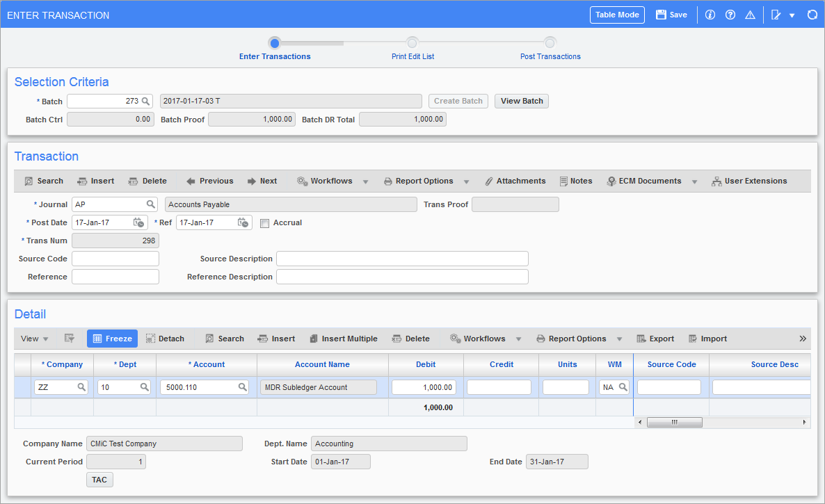Open the help question mark icon

tap(730, 15)
